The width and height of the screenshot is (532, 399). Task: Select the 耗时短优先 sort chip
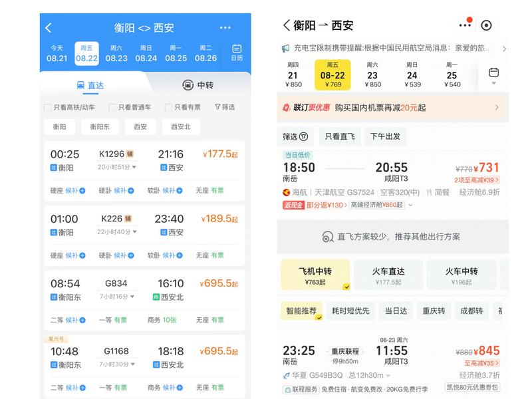click(350, 311)
